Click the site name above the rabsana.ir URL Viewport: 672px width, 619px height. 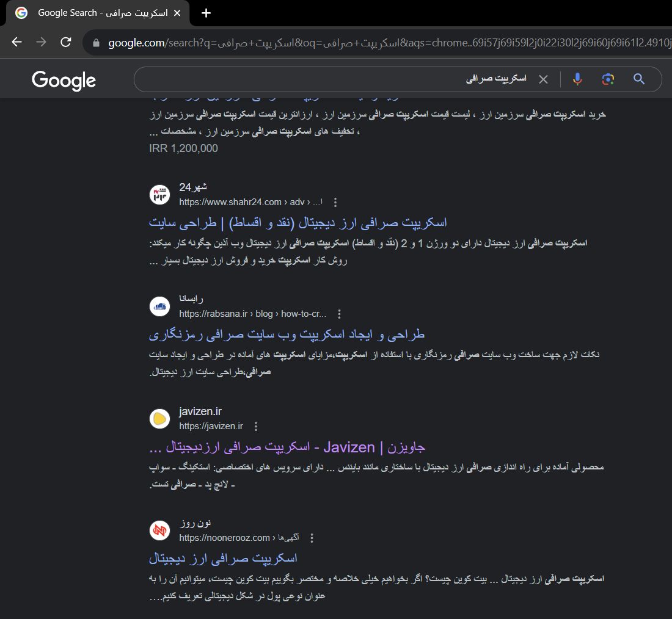(191, 299)
